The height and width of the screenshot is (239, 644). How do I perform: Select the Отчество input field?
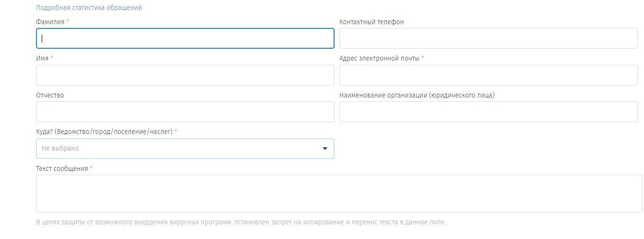185,112
